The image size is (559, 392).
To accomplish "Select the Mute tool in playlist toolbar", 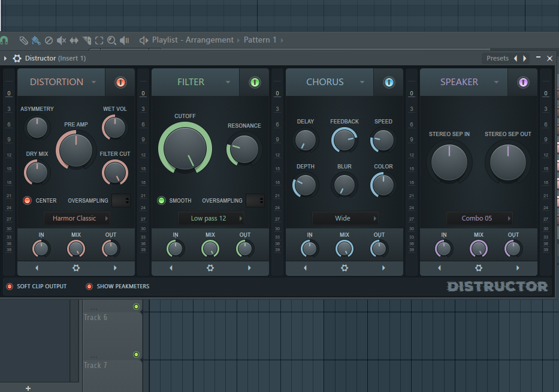I will pyautogui.click(x=61, y=40).
